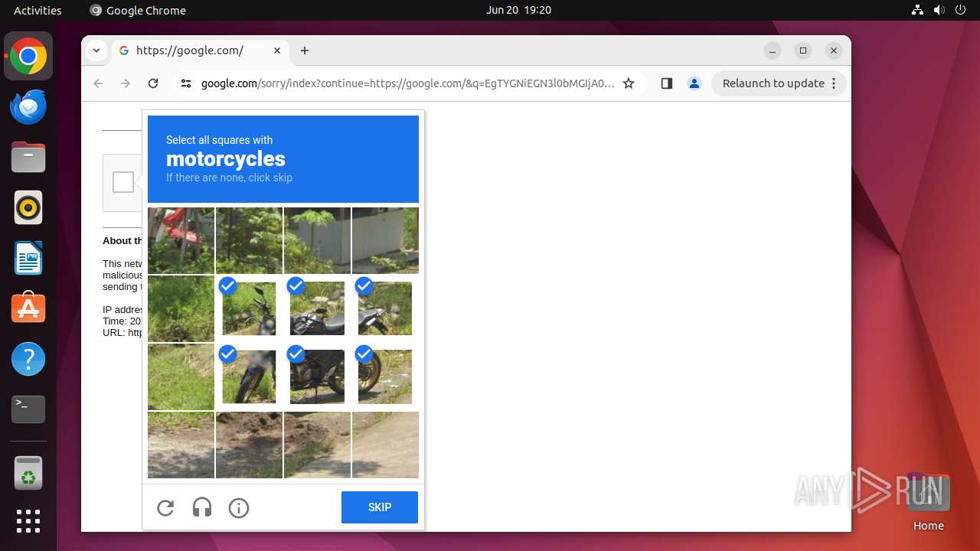The height and width of the screenshot is (551, 980).
Task: Open LibreOffice Writer from dock
Action: pyautogui.click(x=28, y=258)
